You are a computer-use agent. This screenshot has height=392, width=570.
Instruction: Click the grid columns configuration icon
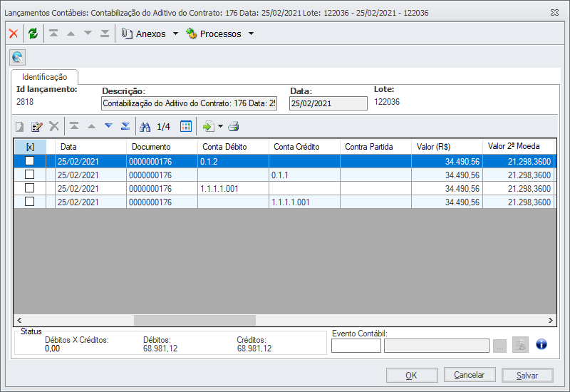point(186,126)
